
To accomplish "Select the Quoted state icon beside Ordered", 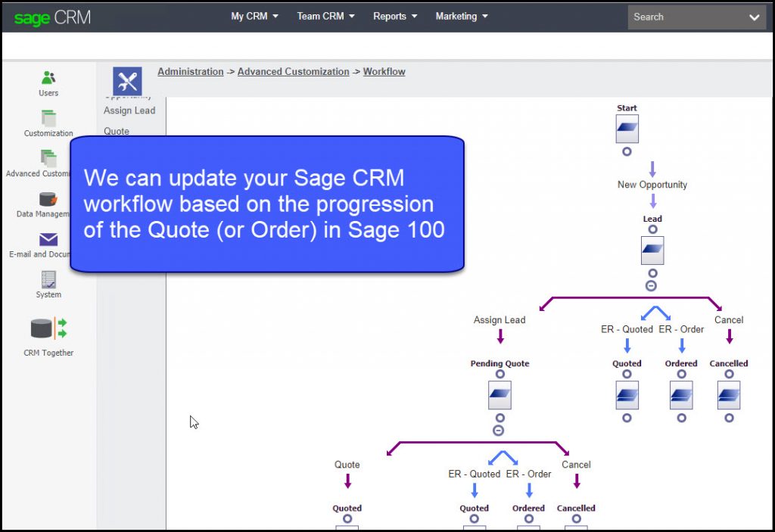I will [627, 395].
